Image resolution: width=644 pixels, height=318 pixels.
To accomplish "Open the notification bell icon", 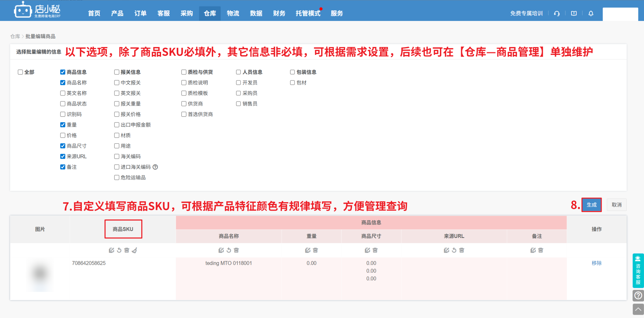I will coord(591,14).
